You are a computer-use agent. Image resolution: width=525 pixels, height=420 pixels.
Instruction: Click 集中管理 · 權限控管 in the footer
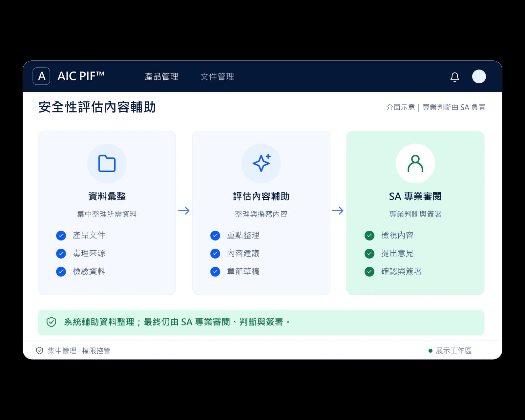(x=79, y=351)
